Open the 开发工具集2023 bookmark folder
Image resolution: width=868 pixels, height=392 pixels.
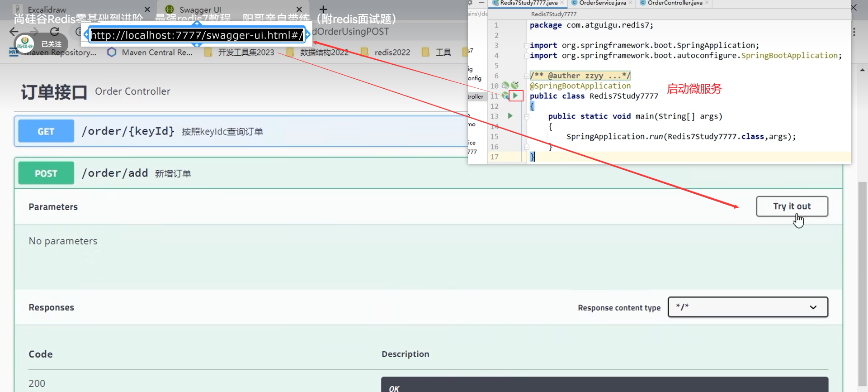[240, 53]
